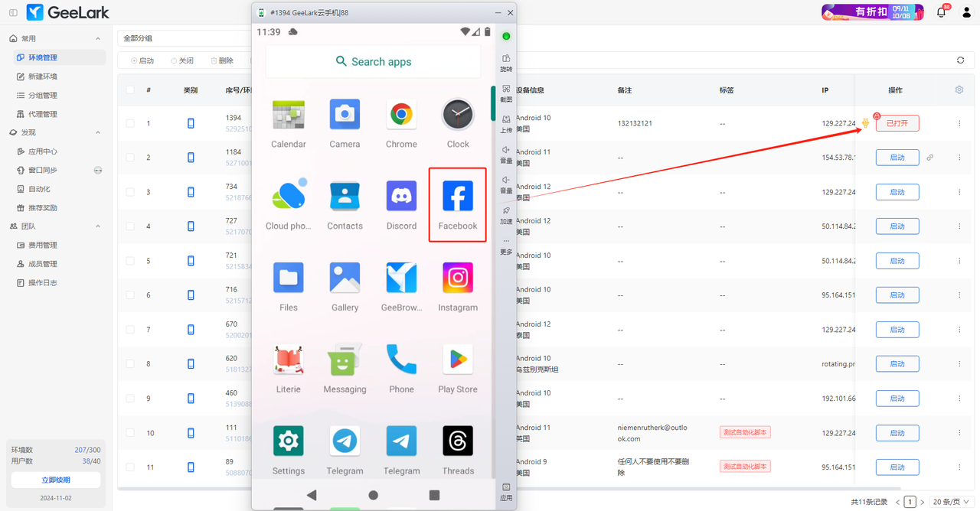
Task: Open more actions menu for row 11
Action: (959, 467)
